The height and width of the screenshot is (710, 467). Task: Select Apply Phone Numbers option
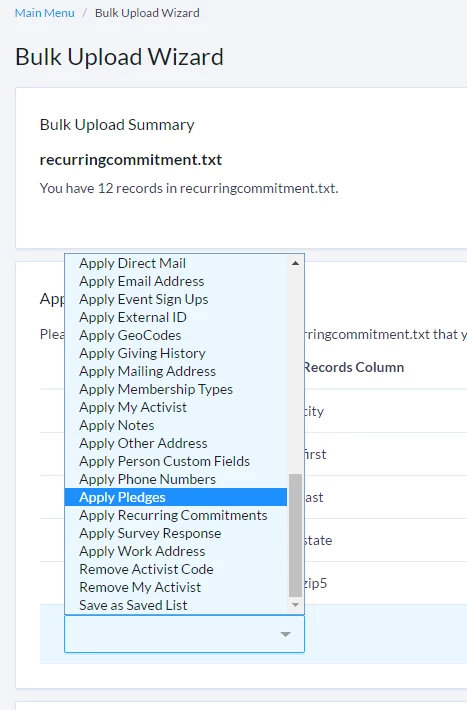coord(176,479)
